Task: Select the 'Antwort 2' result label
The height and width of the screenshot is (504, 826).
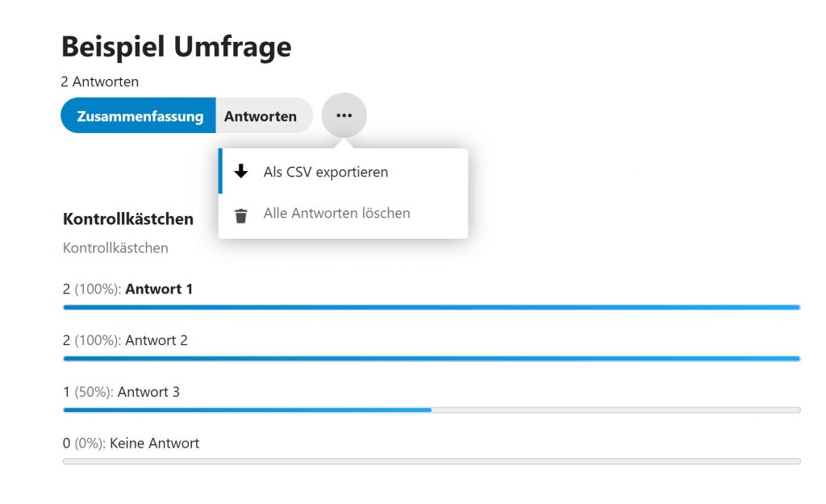Action: [x=156, y=340]
